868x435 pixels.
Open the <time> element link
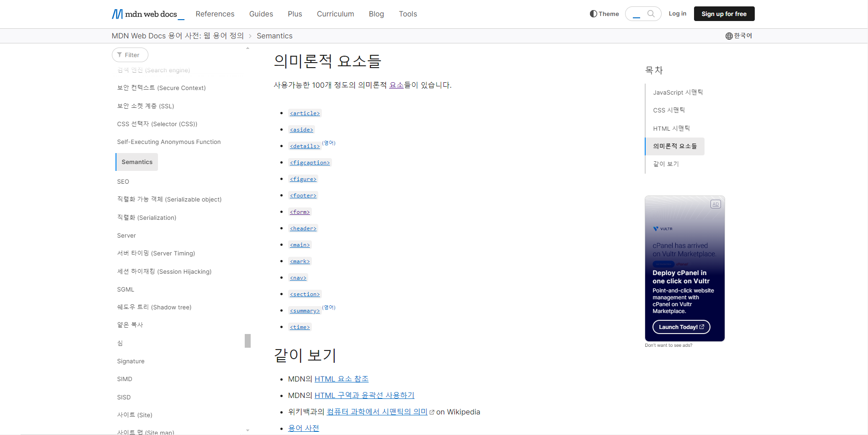click(300, 327)
